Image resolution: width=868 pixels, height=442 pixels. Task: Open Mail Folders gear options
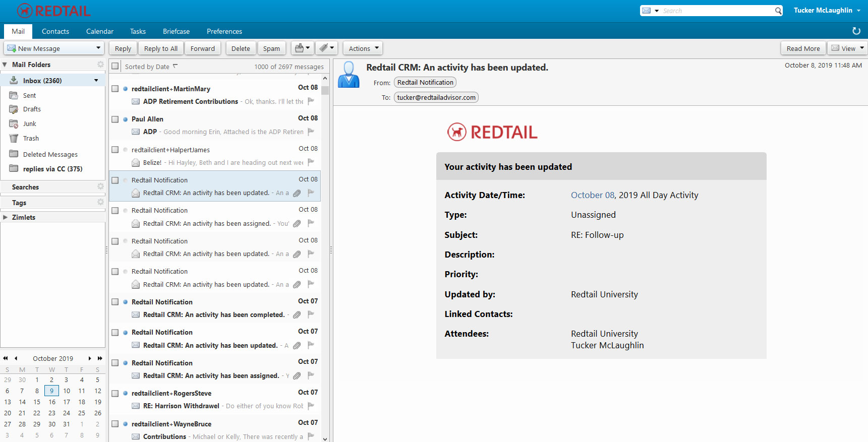100,65
